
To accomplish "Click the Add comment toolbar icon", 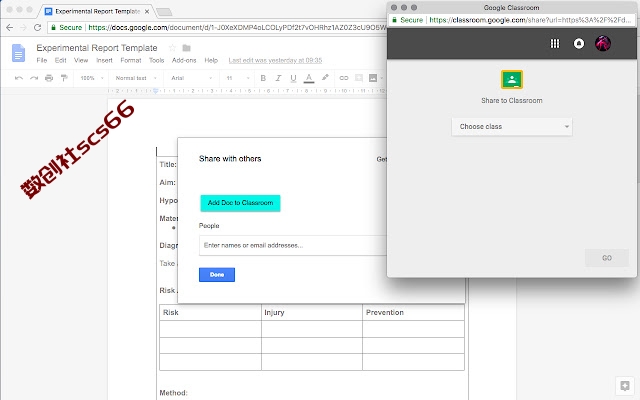I will click(x=359, y=78).
